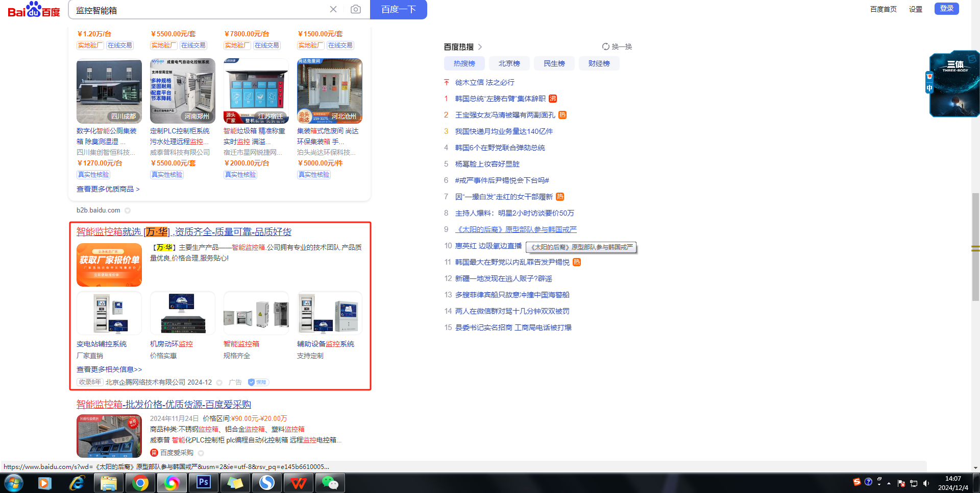Switch to Google Chrome on the taskbar
Image resolution: width=980 pixels, height=493 pixels.
140,483
